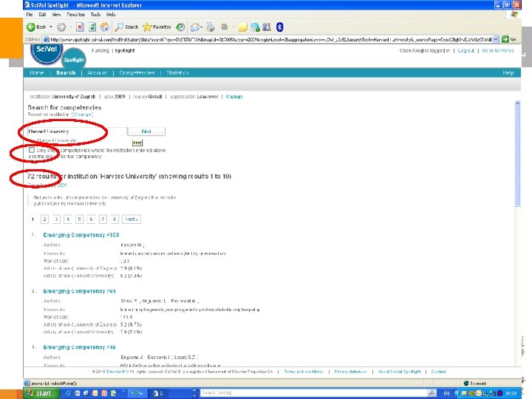Open Emerging Competency #103
Viewport: 532px width, 399px height.
point(81,235)
